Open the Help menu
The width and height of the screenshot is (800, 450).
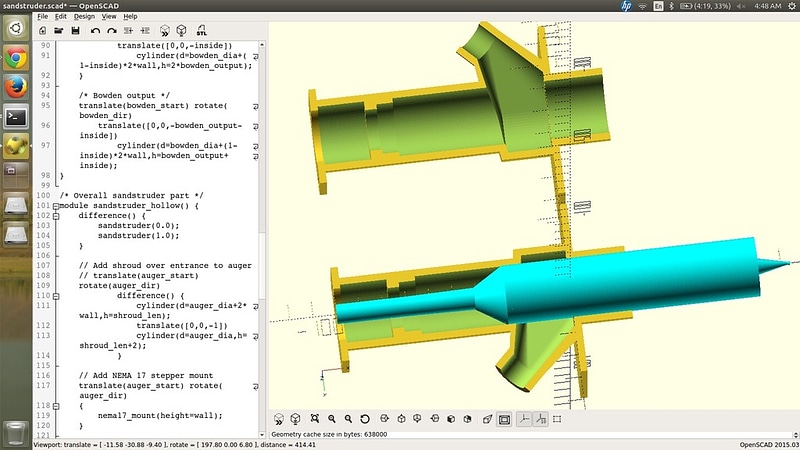pos(130,16)
